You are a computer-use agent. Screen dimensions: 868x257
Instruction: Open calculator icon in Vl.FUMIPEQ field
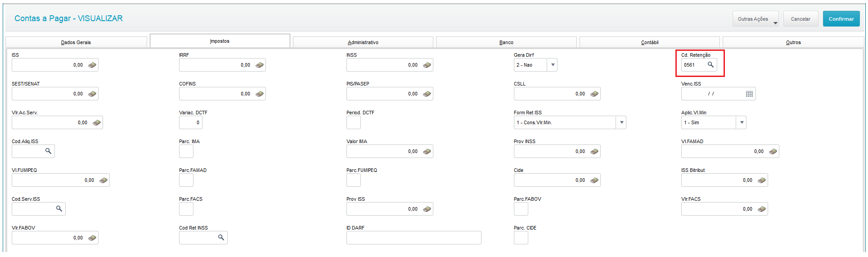103,180
